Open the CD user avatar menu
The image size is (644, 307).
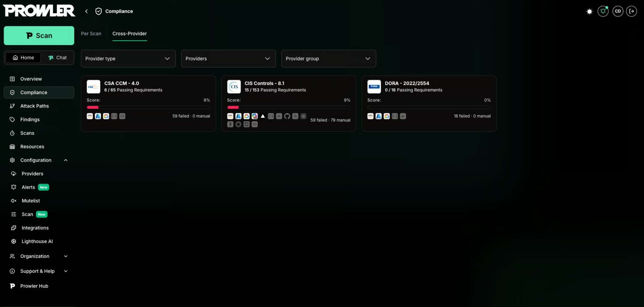(x=618, y=11)
